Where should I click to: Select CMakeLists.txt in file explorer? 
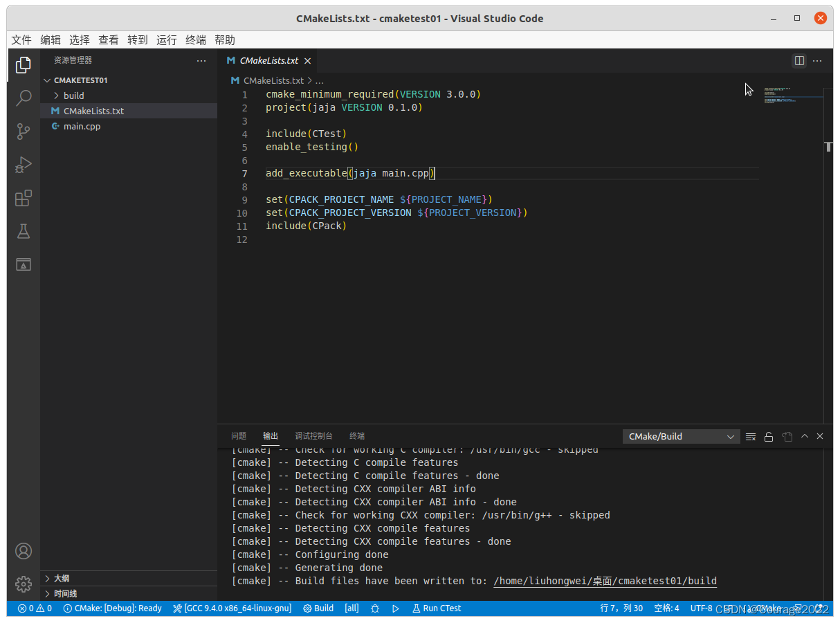pos(129,111)
